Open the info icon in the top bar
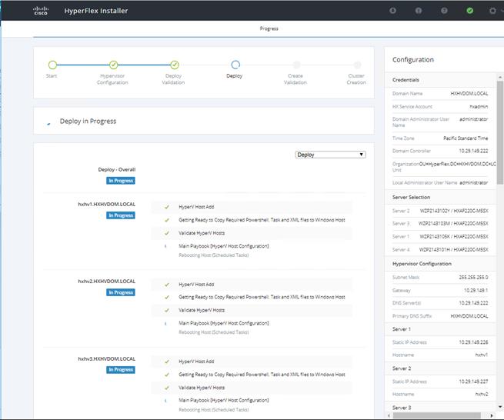 coord(418,11)
